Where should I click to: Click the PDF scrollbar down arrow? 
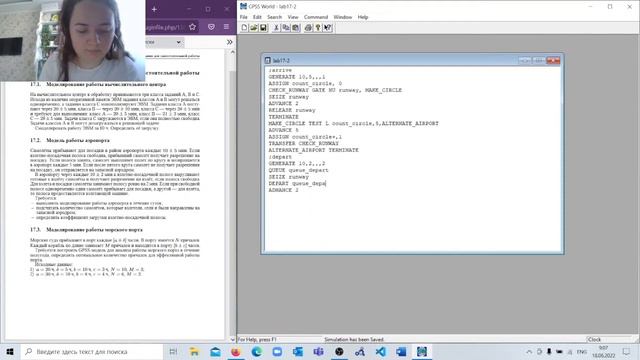[x=232, y=339]
